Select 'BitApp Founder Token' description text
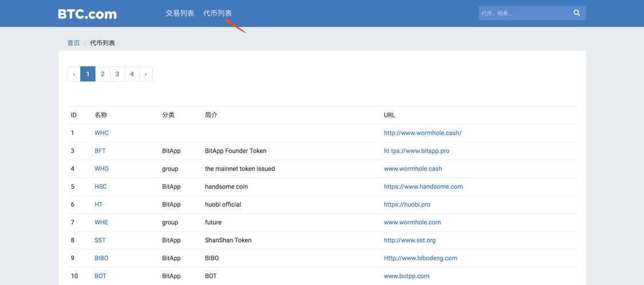Viewport: 644px width, 285px height. click(x=236, y=151)
